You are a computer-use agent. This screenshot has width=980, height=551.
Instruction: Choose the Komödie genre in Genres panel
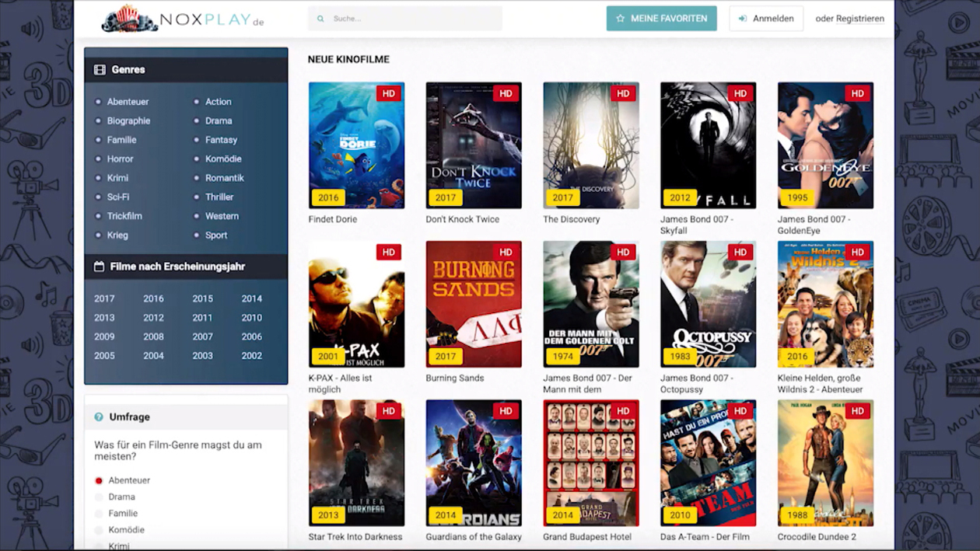pos(223,159)
